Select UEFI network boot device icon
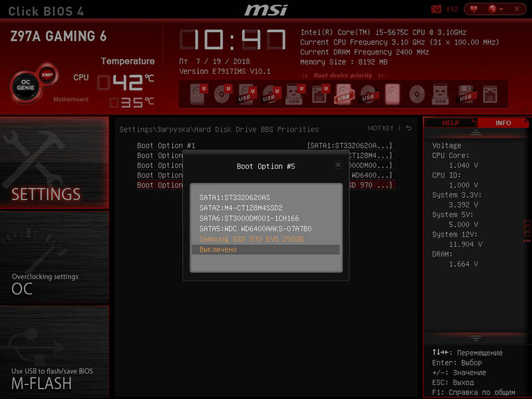This screenshot has width=532, height=399. pyautogui.click(x=320, y=94)
